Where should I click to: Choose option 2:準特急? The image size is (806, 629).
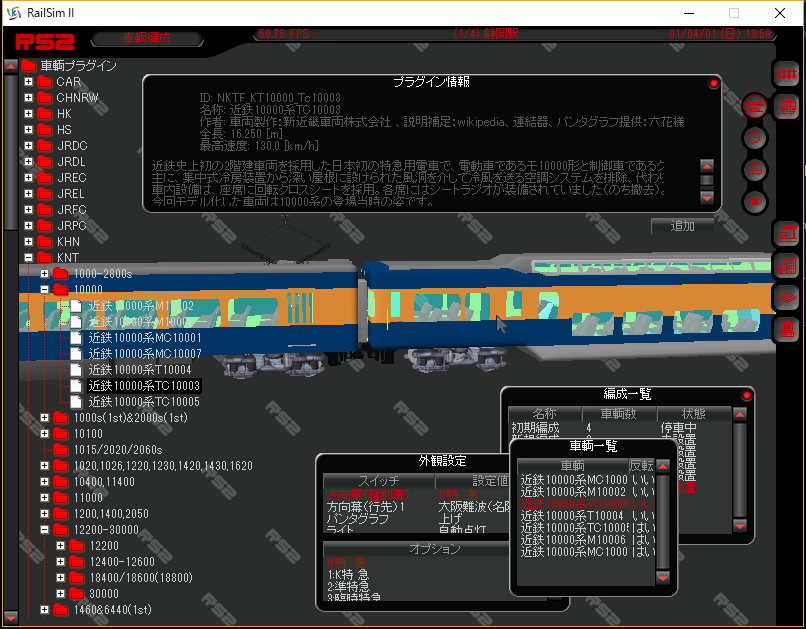tap(350, 587)
